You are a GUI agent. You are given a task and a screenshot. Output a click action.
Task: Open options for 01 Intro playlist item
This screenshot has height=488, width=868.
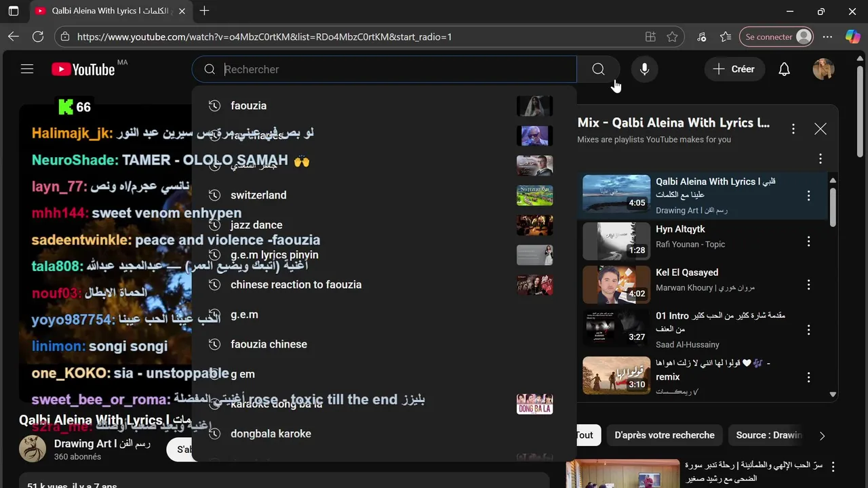click(808, 330)
